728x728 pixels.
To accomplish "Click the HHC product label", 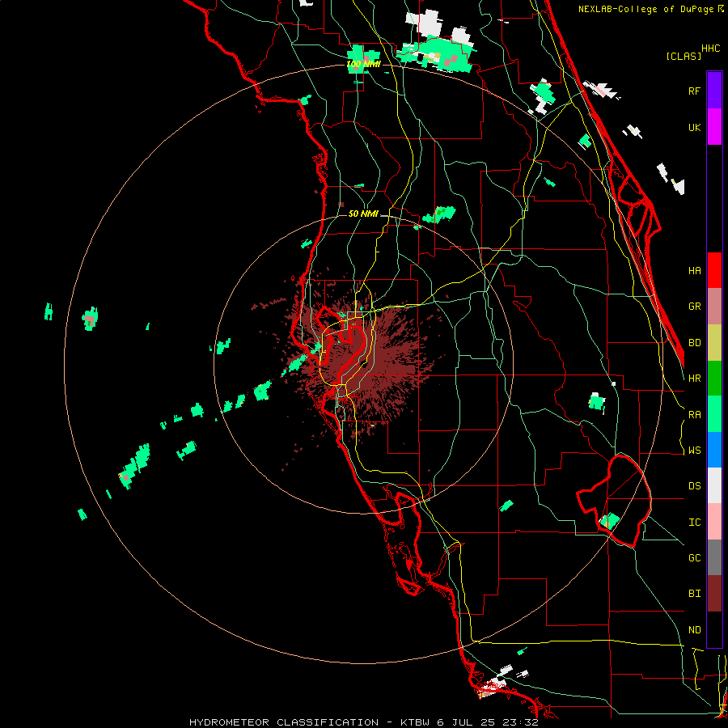I will pyautogui.click(x=711, y=49).
